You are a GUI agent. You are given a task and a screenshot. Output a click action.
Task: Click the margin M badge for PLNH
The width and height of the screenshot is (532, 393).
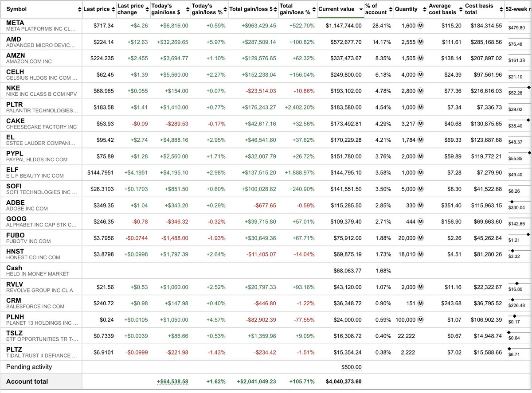pos(421,319)
